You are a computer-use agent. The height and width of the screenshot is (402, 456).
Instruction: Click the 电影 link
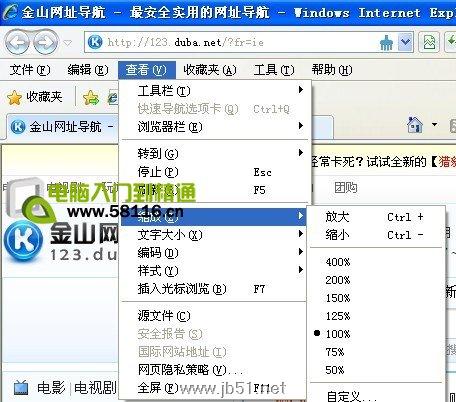pos(51,388)
